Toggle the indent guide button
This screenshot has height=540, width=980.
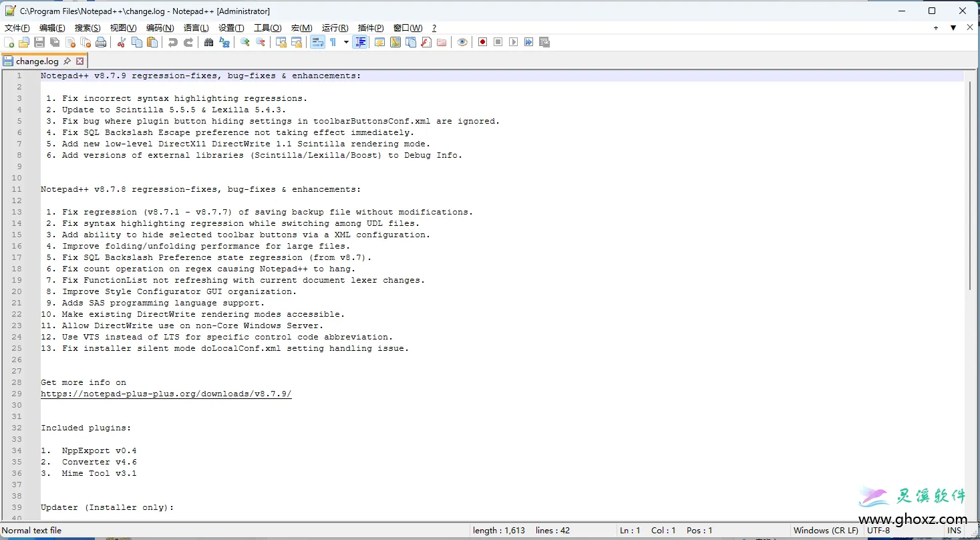coord(361,42)
